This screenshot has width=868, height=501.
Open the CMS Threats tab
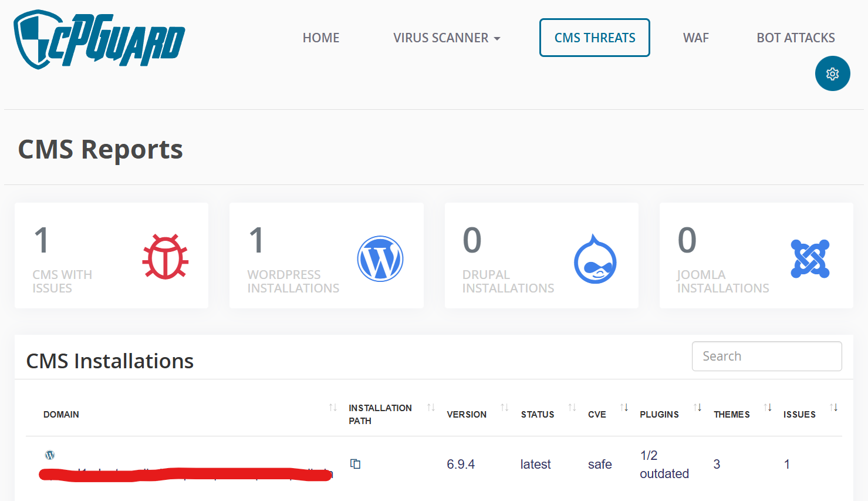(x=595, y=38)
